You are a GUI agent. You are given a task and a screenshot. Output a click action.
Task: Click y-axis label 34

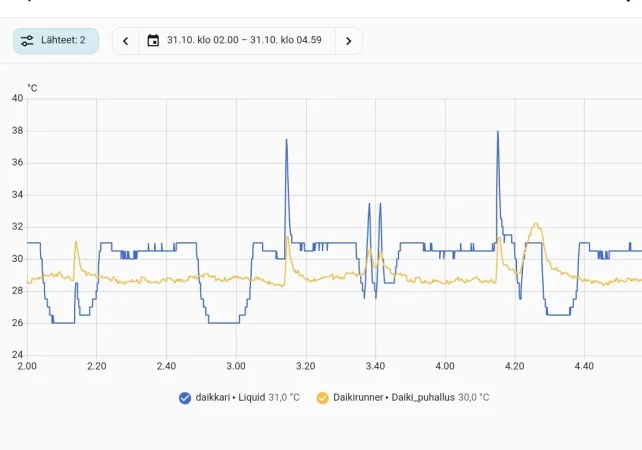point(18,195)
